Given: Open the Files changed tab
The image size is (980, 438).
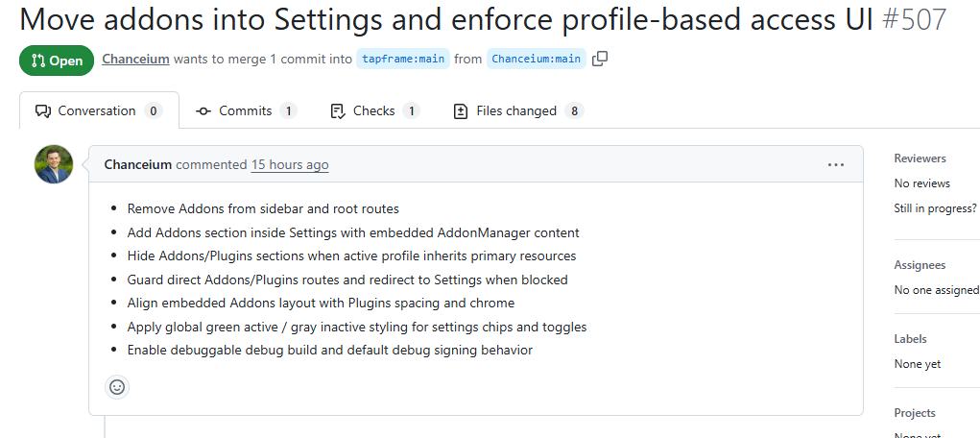Looking at the screenshot, I should click(518, 110).
